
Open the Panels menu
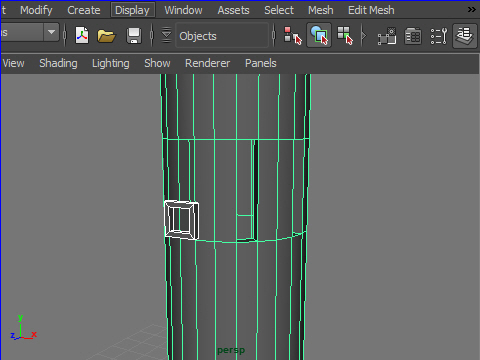coord(261,63)
